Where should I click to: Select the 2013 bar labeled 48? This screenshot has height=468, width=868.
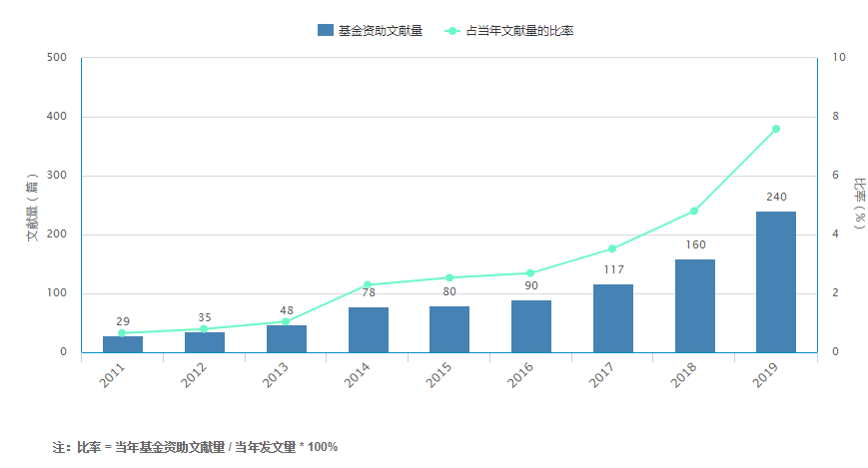[x=287, y=338]
